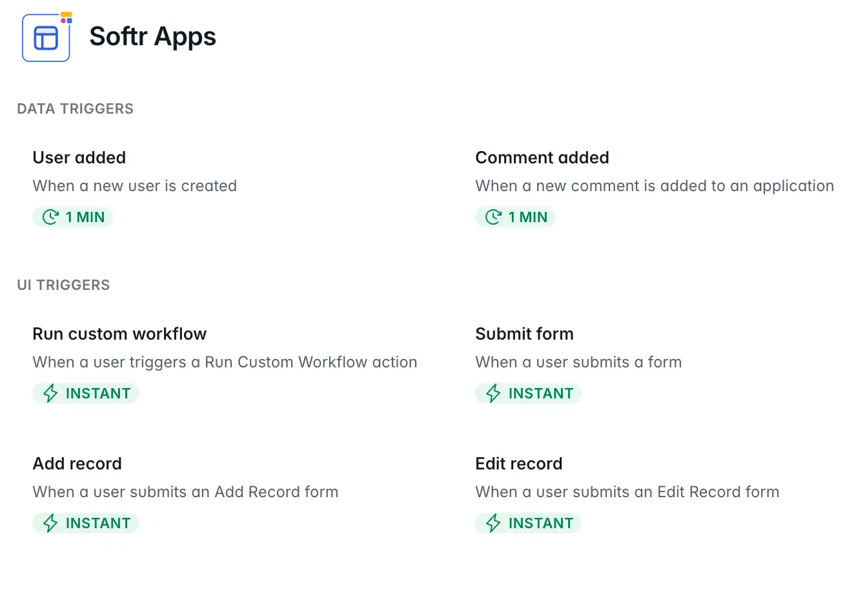
Task: Click "When a user submits an Edit Record form"
Action: 627,492
